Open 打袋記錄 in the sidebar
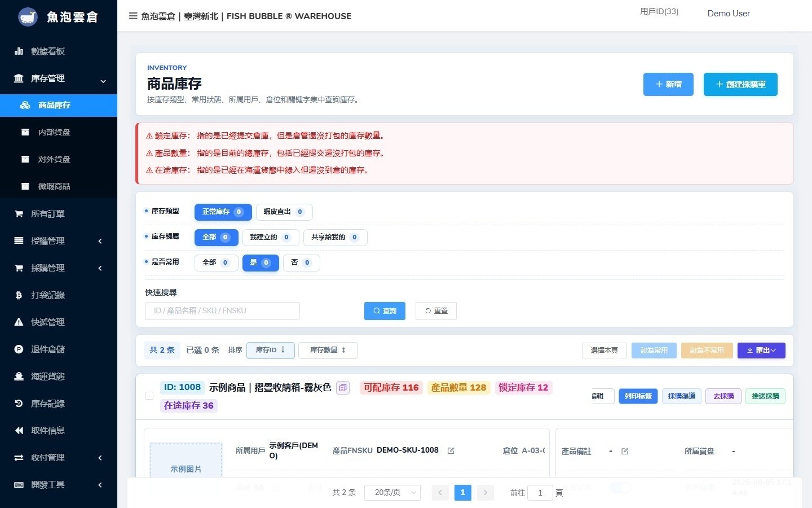Viewport: 812px width, 508px height. (x=59, y=295)
